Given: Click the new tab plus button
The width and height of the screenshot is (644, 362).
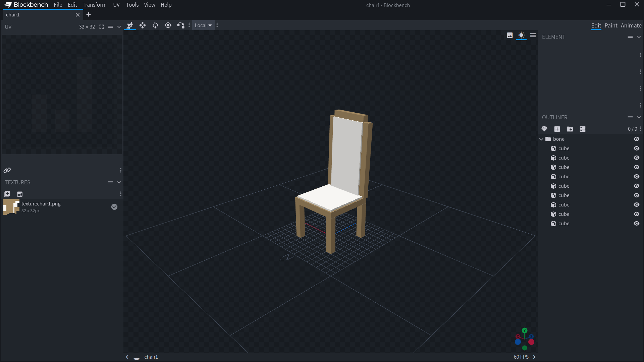Looking at the screenshot, I should (89, 15).
